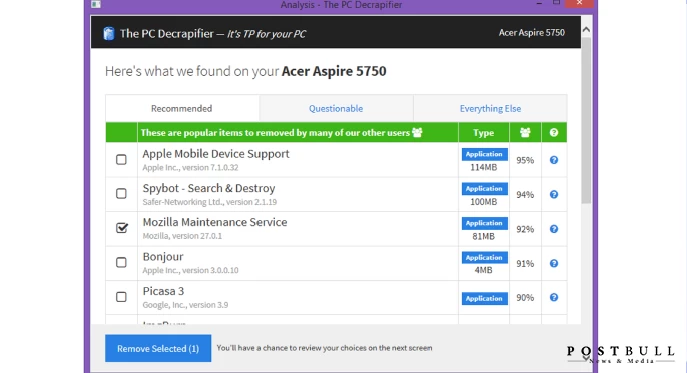Screen dimensions: 687x373
Task: Click 'Acer Aspire 5750' in the header bar
Action: tap(531, 32)
